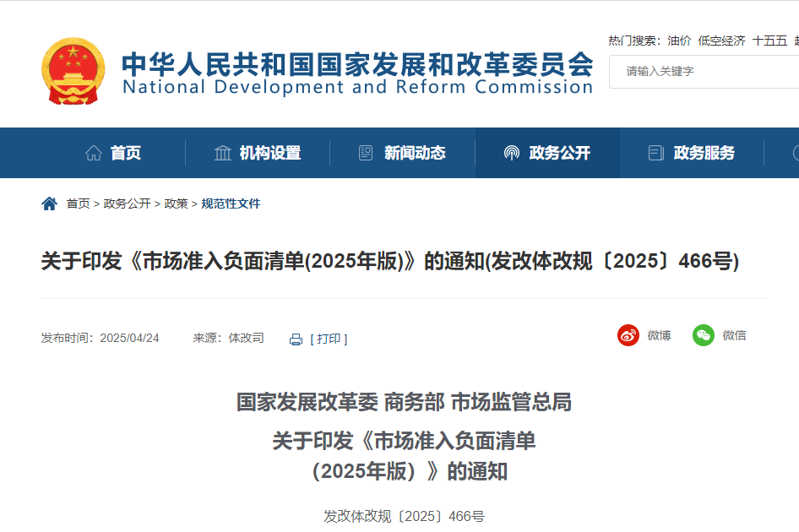This screenshot has width=799, height=532.
Task: Click the broadcast icon beside 政务公开
Action: pos(511,153)
